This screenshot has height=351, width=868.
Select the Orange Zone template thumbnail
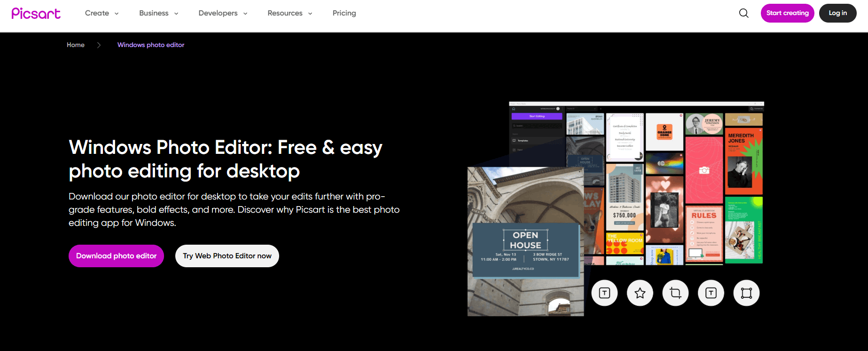[664, 132]
